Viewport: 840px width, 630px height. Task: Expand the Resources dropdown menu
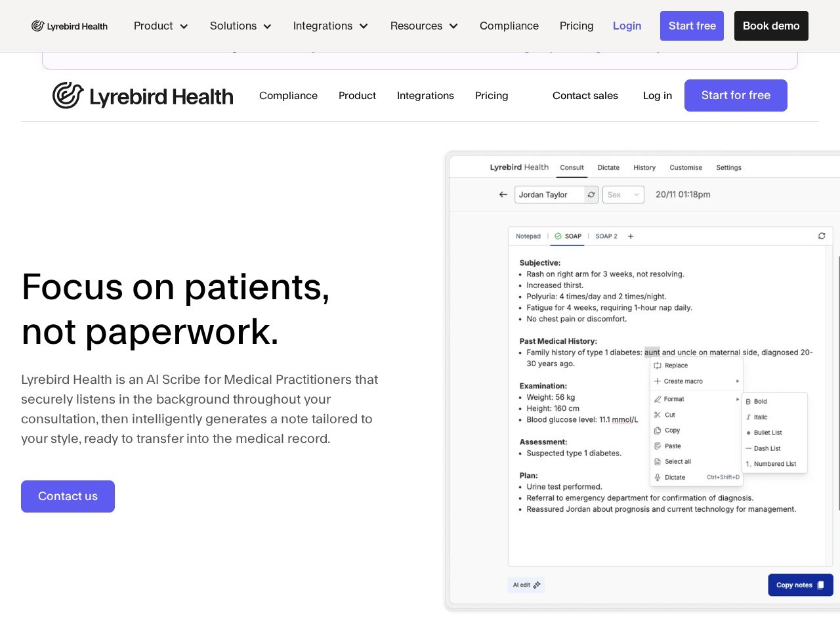point(424,26)
